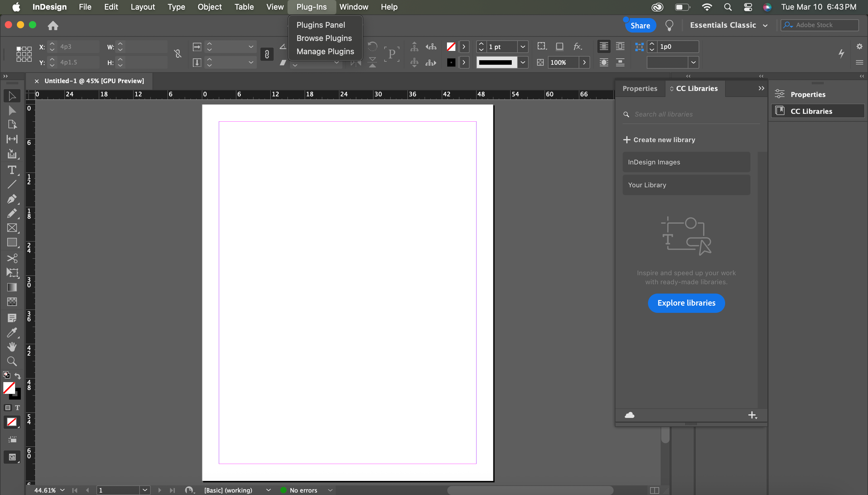Select the Scissors tool

pos(12,258)
